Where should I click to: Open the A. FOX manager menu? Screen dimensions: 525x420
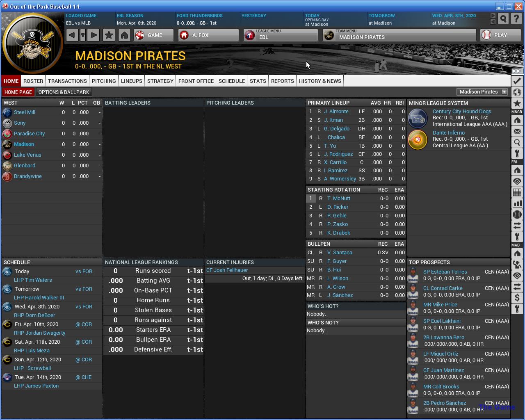click(x=208, y=35)
